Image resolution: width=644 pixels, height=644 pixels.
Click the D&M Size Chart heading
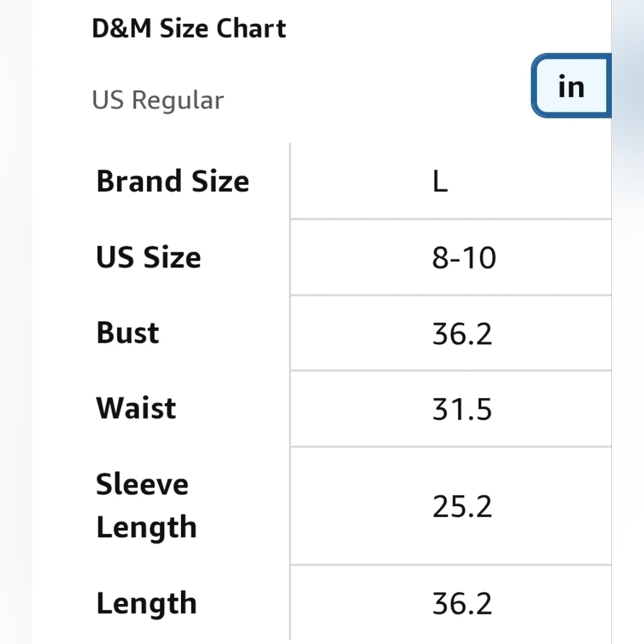pos(189,29)
